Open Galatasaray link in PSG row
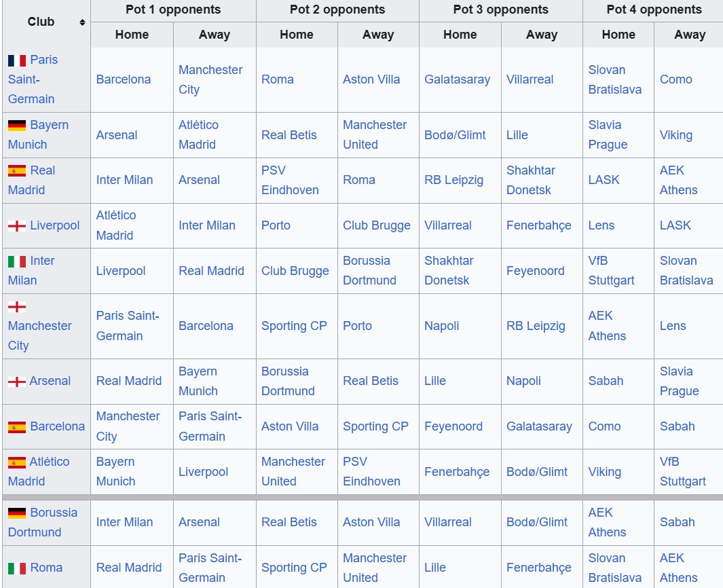This screenshot has height=588, width=723. click(x=457, y=79)
